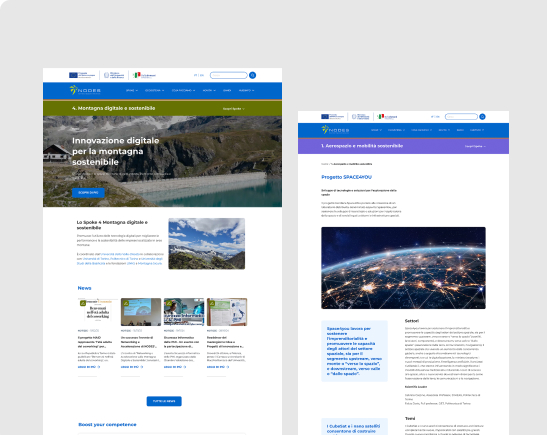Open Novità nav dropdown on Montagna page

coord(209,90)
